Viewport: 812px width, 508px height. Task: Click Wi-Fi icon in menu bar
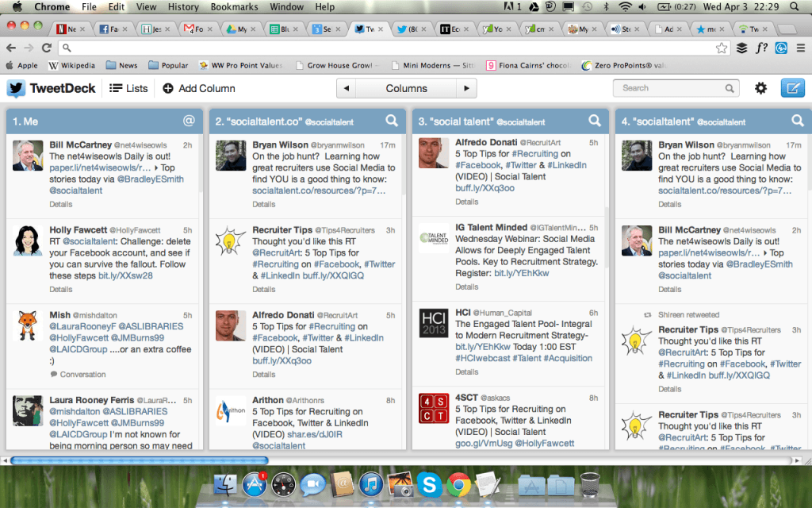pos(625,6)
